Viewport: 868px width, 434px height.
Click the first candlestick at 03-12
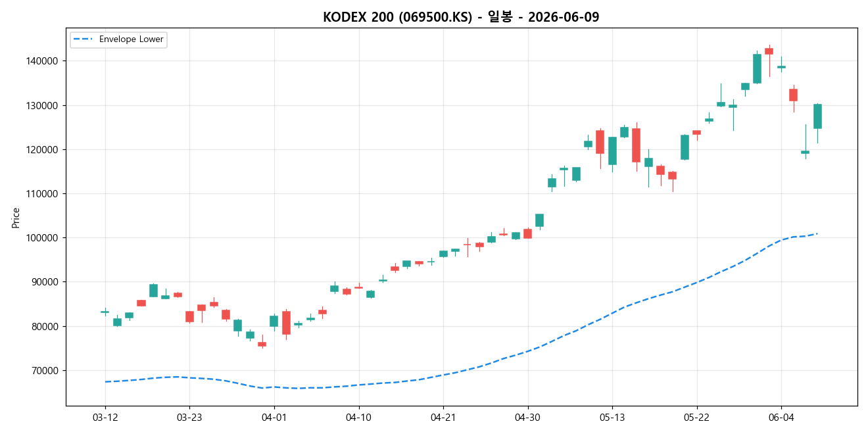pos(105,312)
